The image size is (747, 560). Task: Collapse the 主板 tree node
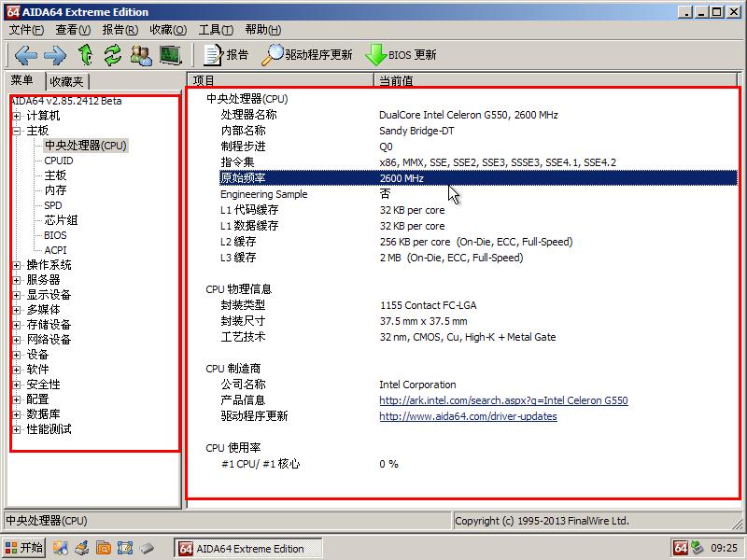tap(17, 131)
